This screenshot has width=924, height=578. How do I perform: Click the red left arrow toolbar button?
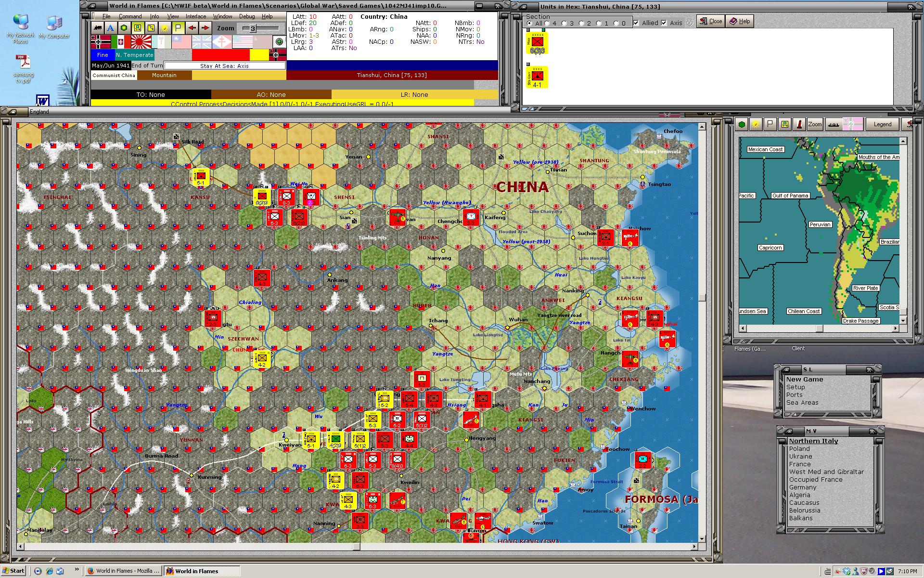coord(192,28)
